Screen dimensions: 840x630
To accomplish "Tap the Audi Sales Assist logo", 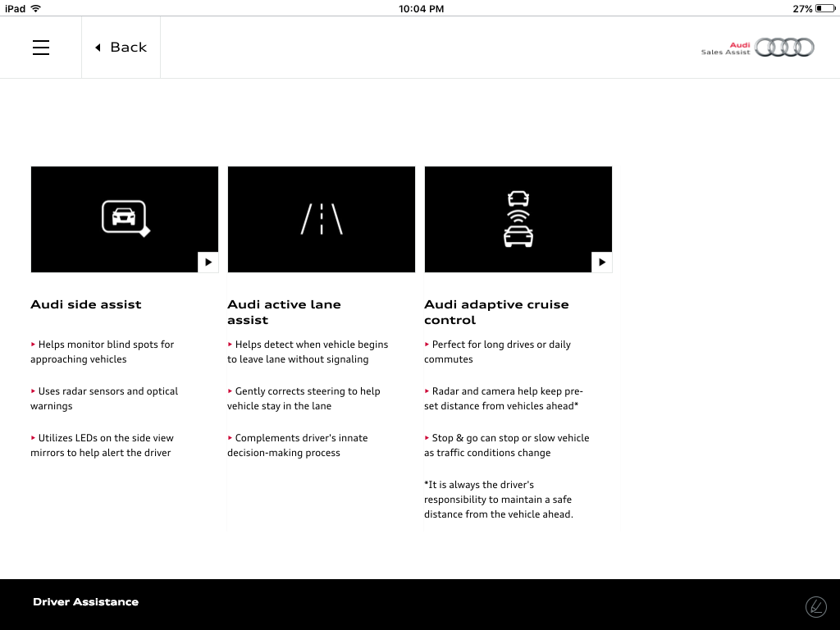I will point(757,48).
